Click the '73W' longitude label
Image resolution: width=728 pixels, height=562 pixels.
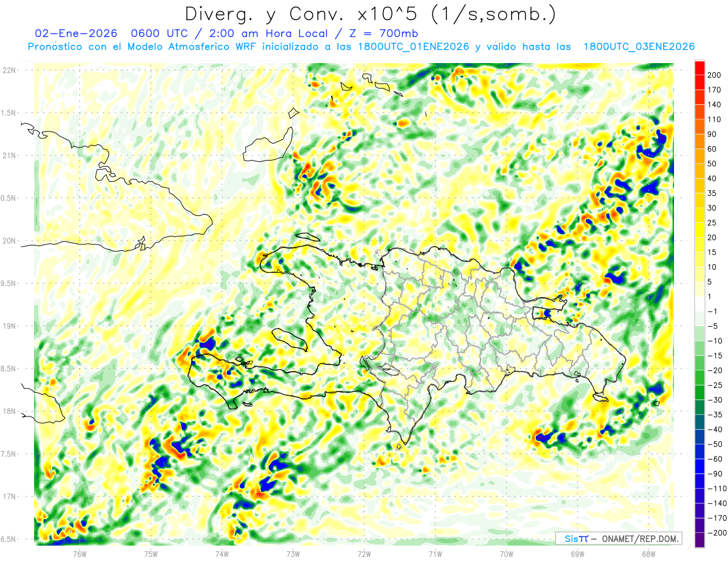(293, 554)
